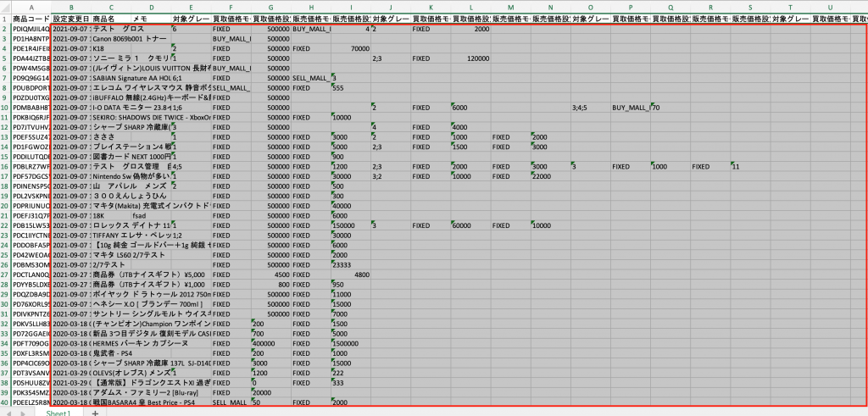Select the memo cell 'fsad'

(x=151, y=216)
